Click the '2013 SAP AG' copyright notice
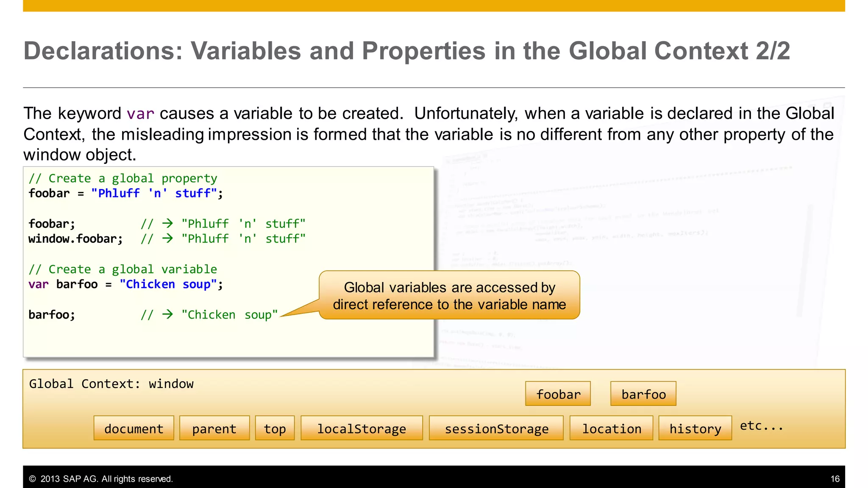Screen dimensions: 868x488 point(101,479)
